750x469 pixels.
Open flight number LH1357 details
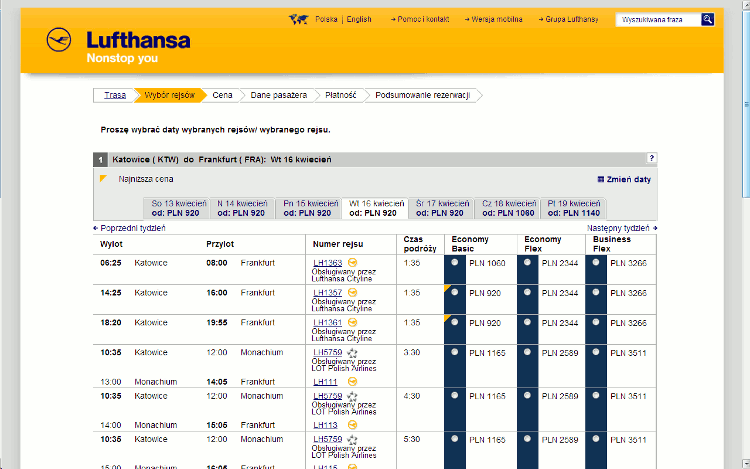328,292
